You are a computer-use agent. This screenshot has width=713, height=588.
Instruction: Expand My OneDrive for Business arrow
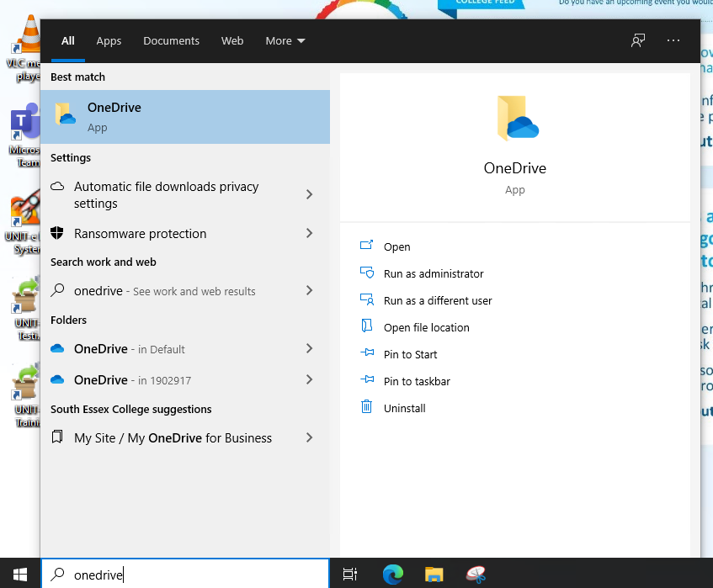click(x=309, y=437)
